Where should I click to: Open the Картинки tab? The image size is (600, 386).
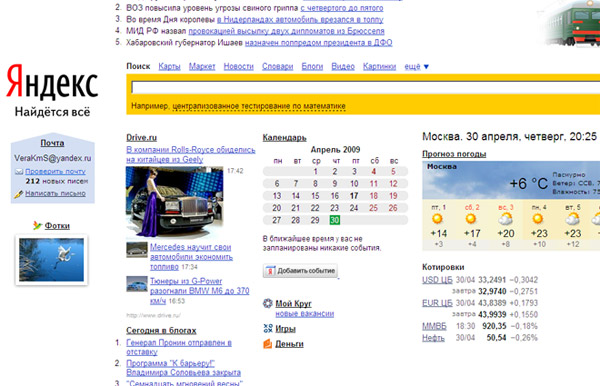[380, 67]
